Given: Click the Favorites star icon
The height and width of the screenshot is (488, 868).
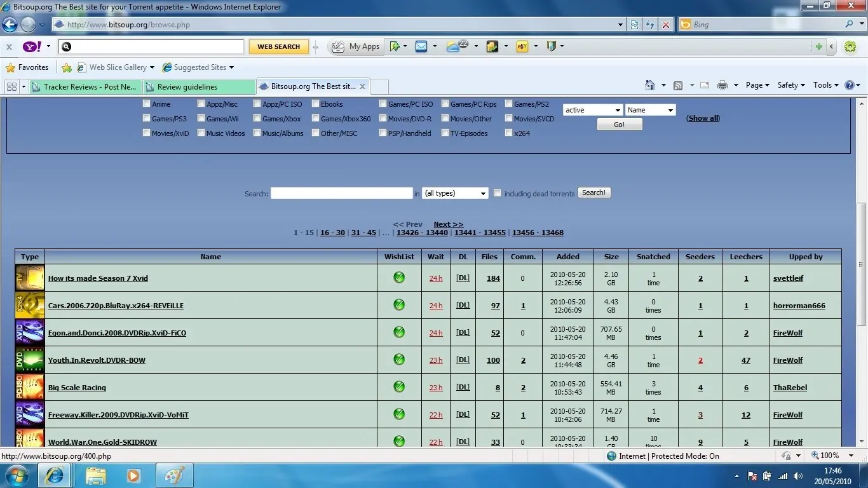Looking at the screenshot, I should (x=11, y=67).
